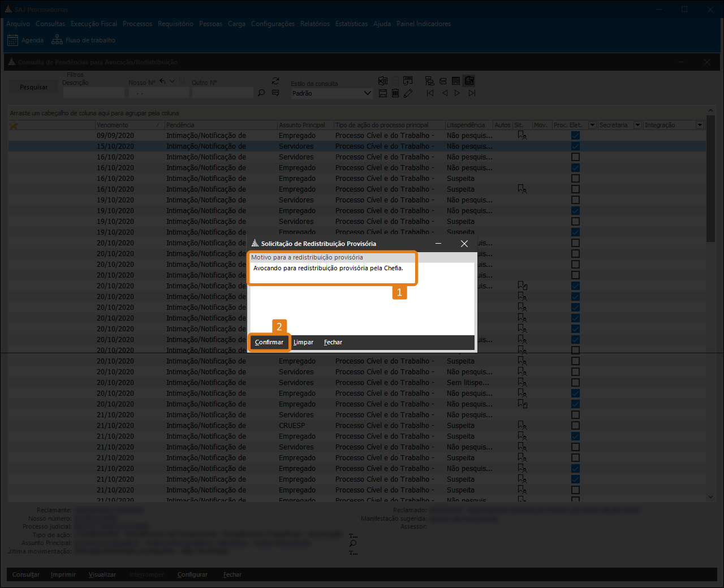Click Limpar to clear the reason text
Screen dimensions: 724x588
303,343
